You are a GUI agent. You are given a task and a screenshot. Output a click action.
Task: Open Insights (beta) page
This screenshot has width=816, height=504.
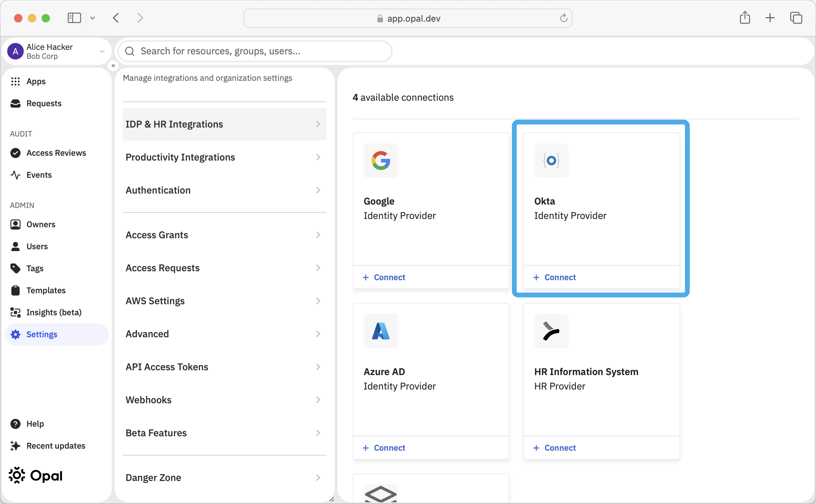[x=57, y=313]
